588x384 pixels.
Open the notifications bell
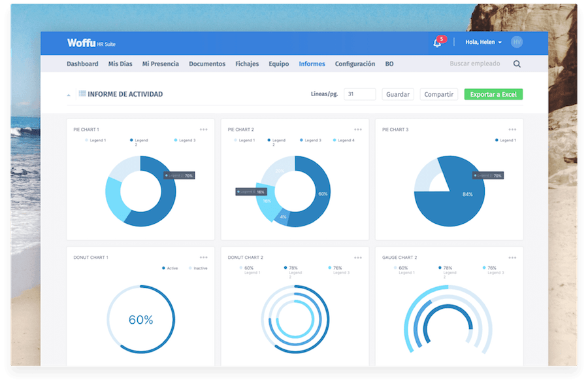(437, 43)
